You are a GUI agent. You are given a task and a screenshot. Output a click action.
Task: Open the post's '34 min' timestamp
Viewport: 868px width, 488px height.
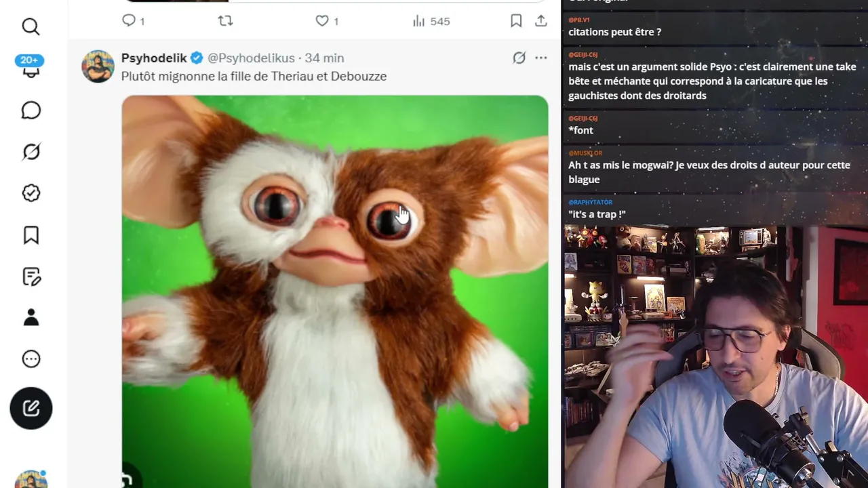[x=324, y=58]
